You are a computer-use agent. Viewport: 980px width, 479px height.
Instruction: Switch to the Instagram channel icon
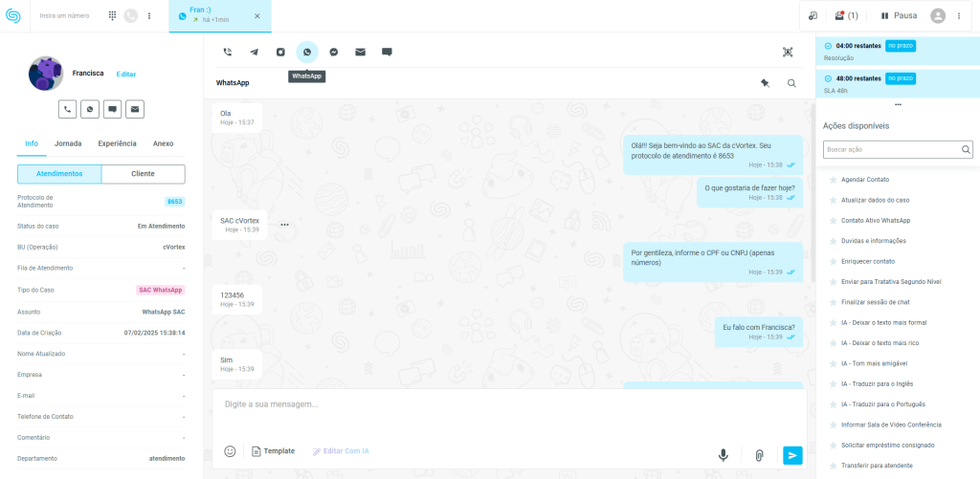[x=280, y=53]
